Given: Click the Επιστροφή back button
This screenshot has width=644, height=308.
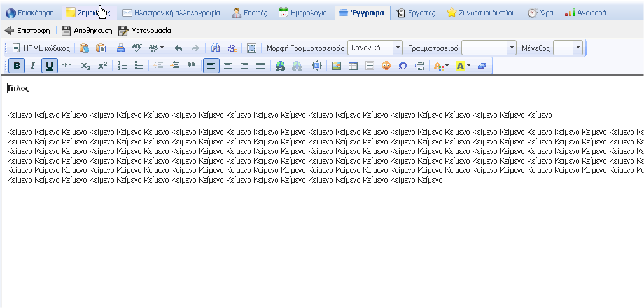Looking at the screenshot, I should [x=27, y=31].
